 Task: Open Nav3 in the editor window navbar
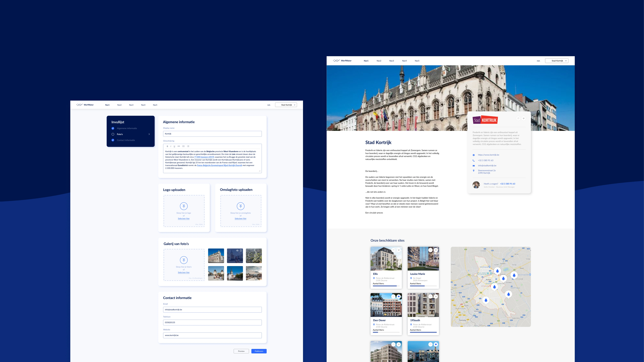pyautogui.click(x=131, y=105)
